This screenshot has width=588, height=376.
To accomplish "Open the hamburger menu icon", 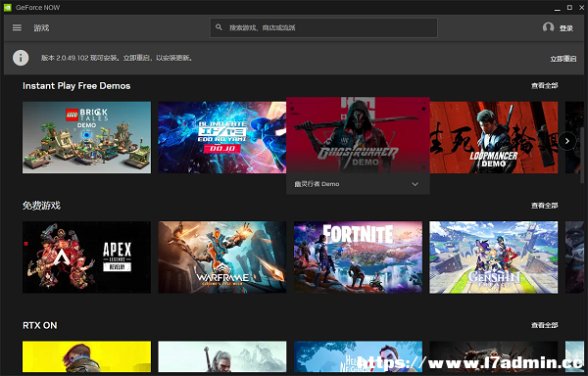I will (17, 27).
